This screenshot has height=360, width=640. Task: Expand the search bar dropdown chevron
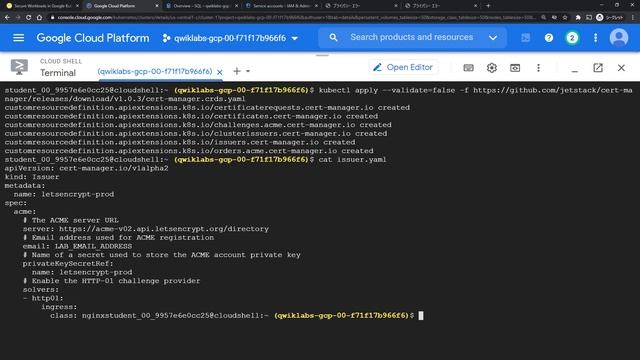tap(493, 38)
